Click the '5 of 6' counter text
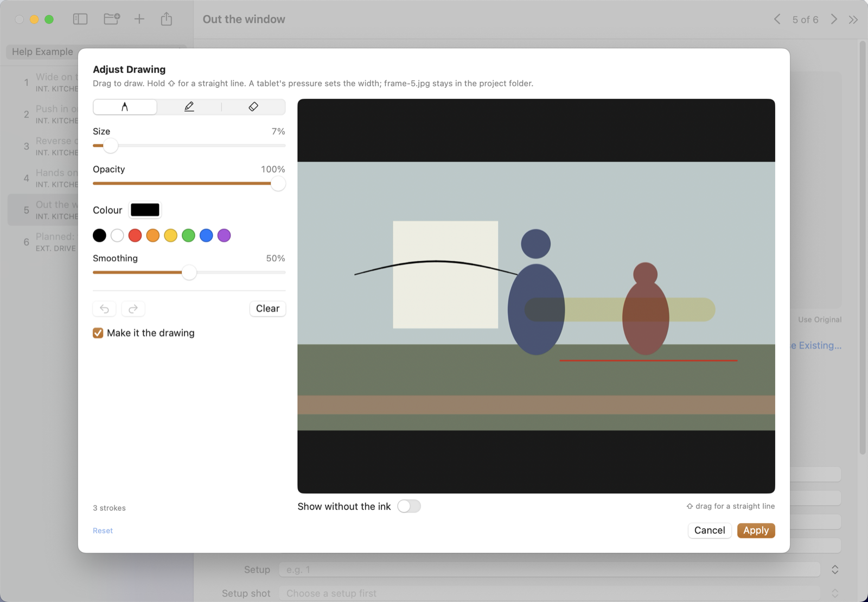 pos(805,20)
